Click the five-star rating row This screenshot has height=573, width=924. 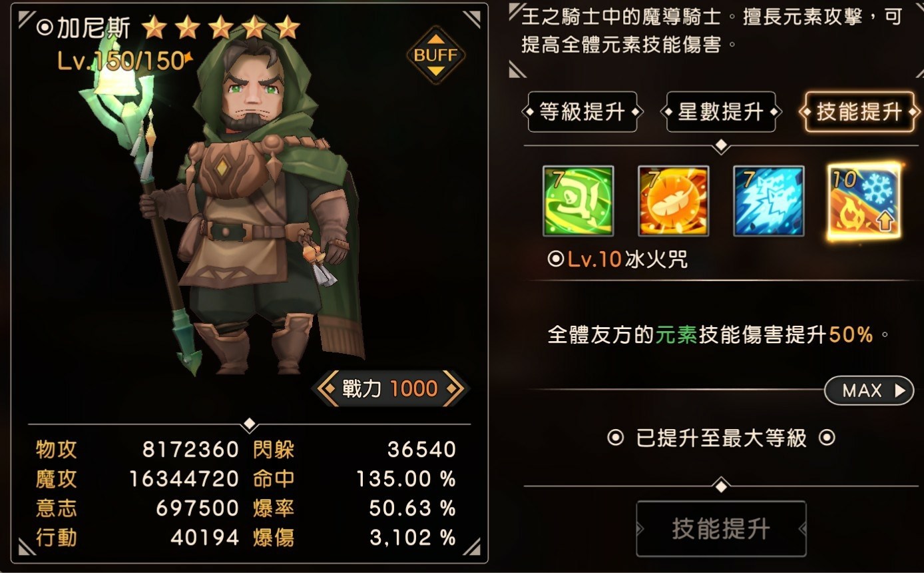coord(221,27)
